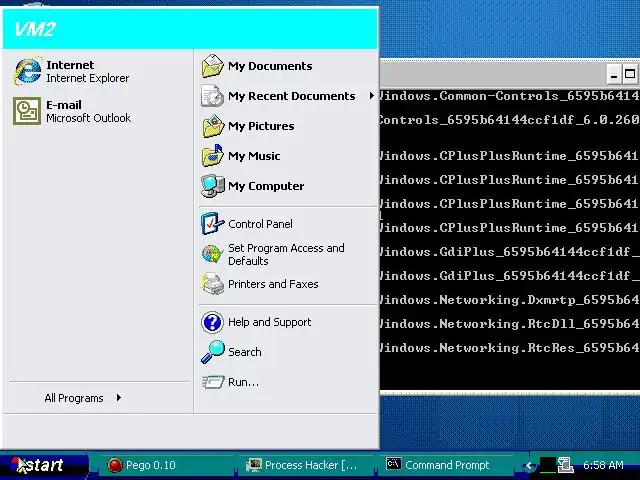This screenshot has height=480, width=640.
Task: Minimize the Command Prompt window
Action: 613,75
